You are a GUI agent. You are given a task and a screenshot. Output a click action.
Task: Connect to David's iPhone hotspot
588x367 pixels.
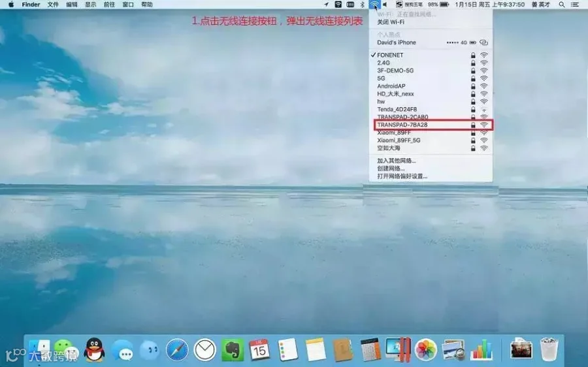pos(431,42)
